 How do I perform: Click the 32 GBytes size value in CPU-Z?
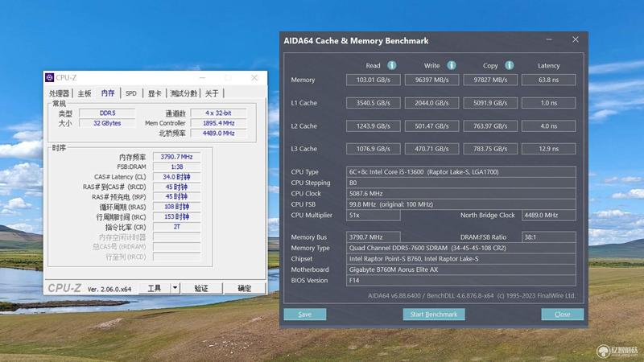pos(107,123)
